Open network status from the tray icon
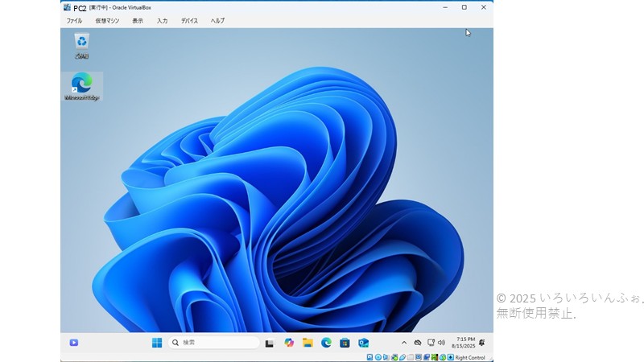The height and width of the screenshot is (362, 644). (431, 343)
